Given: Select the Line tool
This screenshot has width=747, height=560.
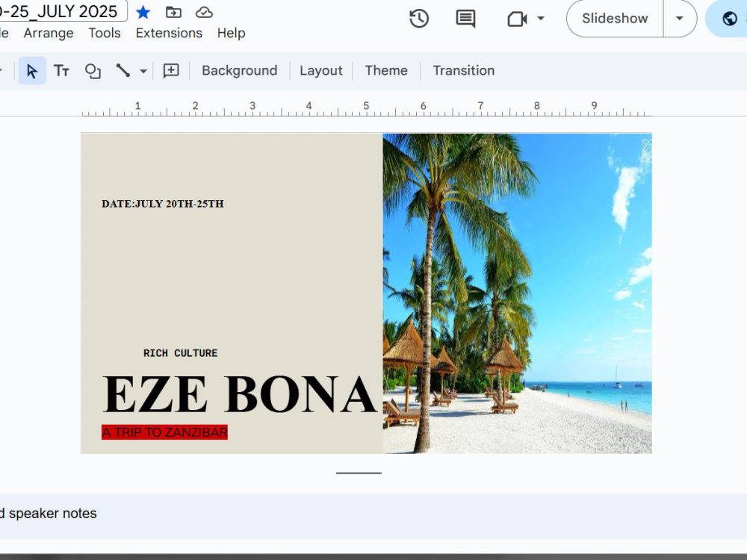Looking at the screenshot, I should click(x=123, y=70).
